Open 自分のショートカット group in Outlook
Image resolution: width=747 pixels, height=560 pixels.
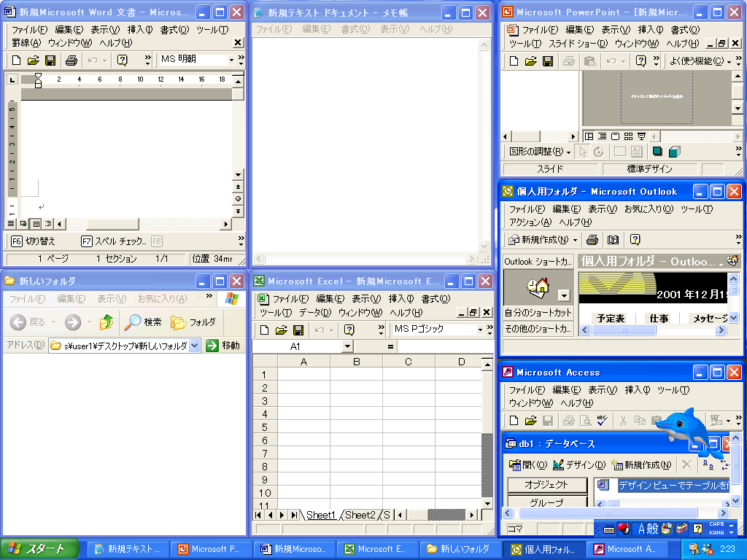(x=538, y=313)
